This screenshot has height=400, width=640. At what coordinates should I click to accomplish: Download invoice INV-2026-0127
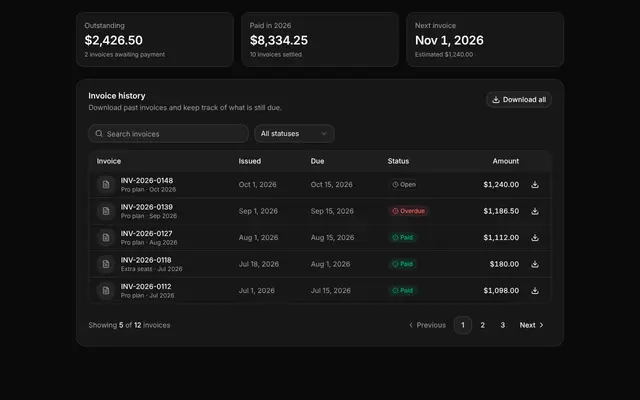pos(535,238)
